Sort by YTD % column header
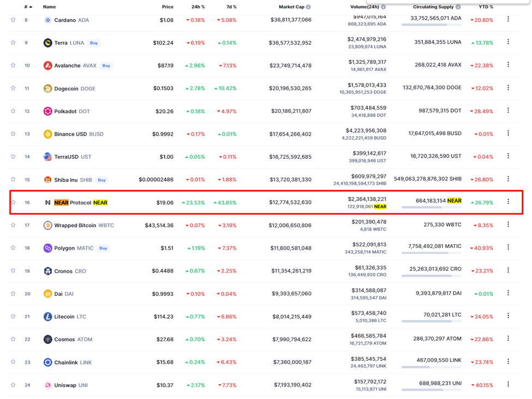Screen dimensions: 532x399 click(x=486, y=7)
